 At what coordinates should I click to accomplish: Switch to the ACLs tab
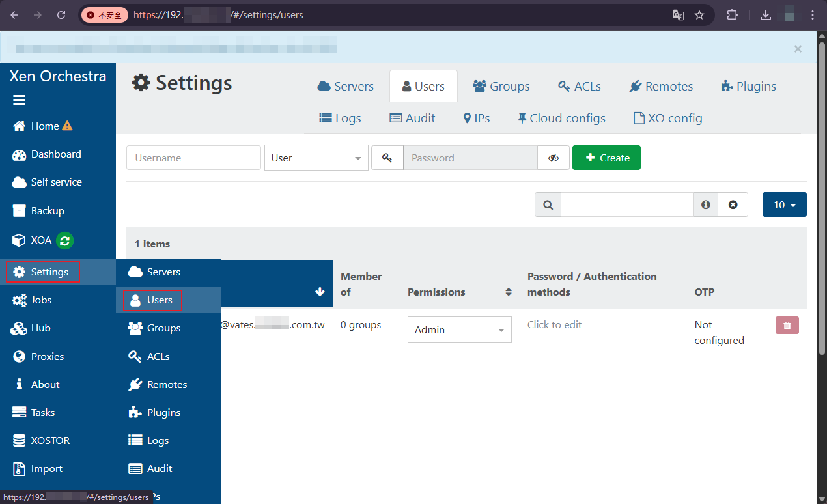(579, 86)
